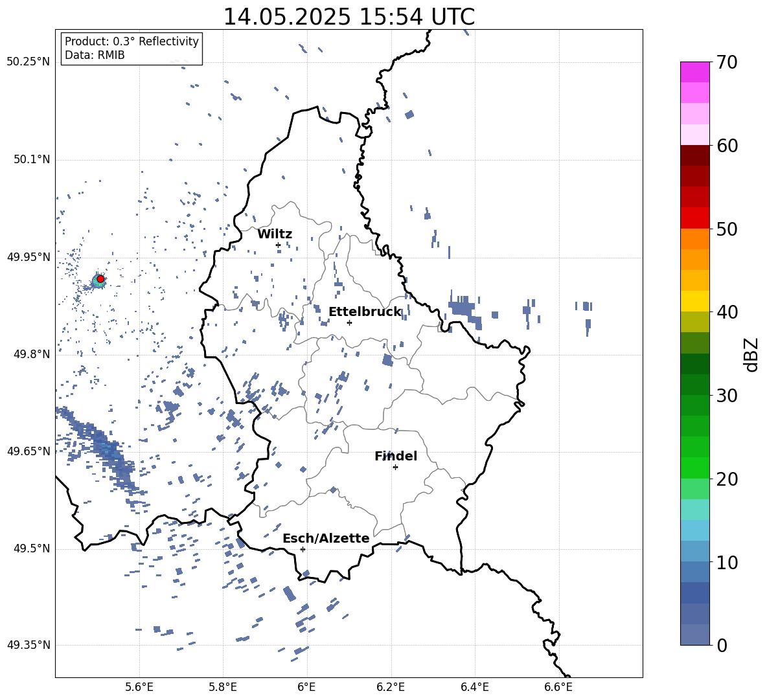
Task: Click the light blue colorbar segment above 10
Action: click(x=694, y=551)
